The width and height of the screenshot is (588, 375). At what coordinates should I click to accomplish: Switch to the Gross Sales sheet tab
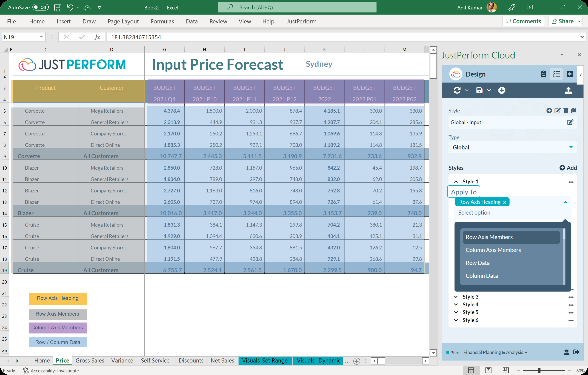[90, 361]
